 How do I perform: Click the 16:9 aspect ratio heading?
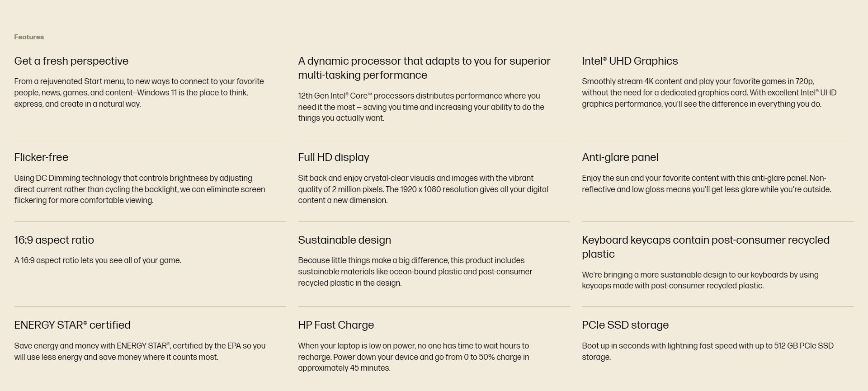(x=54, y=240)
